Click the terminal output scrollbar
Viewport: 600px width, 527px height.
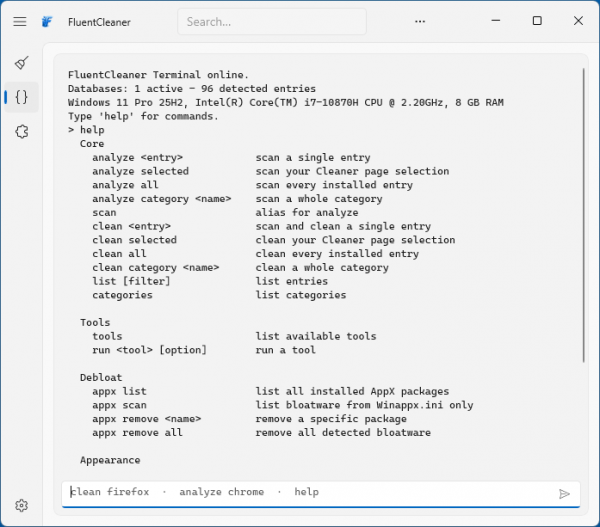tap(583, 215)
